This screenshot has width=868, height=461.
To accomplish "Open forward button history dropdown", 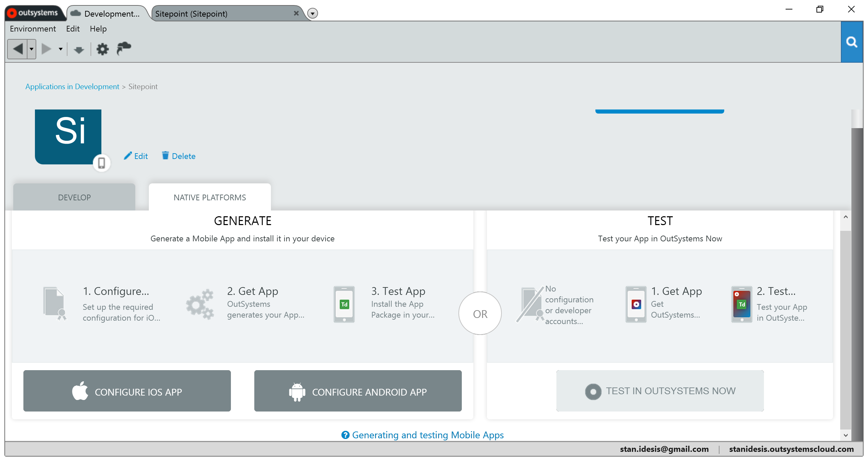I will click(x=61, y=49).
